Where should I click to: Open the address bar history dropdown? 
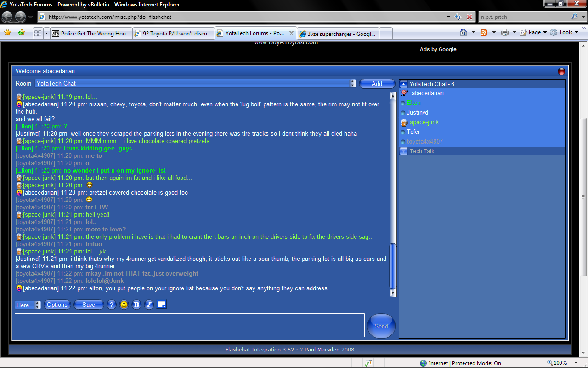click(449, 17)
